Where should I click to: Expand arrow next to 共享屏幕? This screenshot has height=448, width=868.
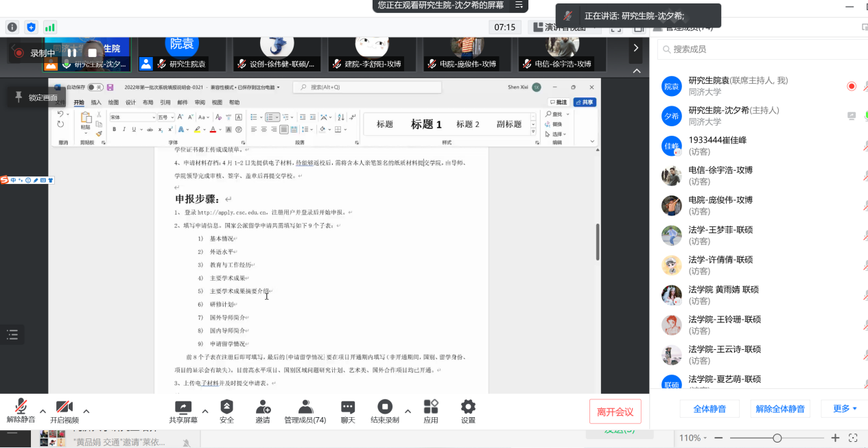pyautogui.click(x=205, y=411)
